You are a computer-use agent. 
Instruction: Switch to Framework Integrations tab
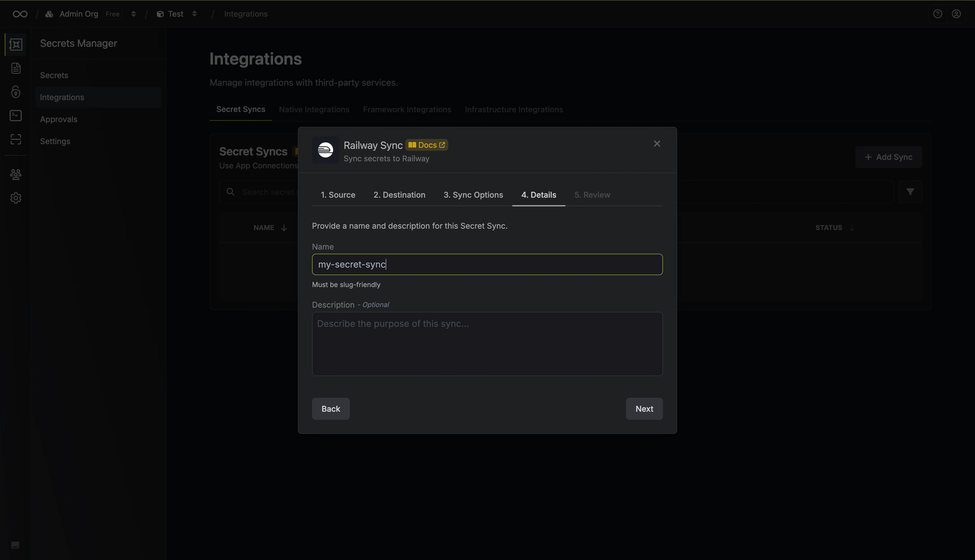pos(407,110)
